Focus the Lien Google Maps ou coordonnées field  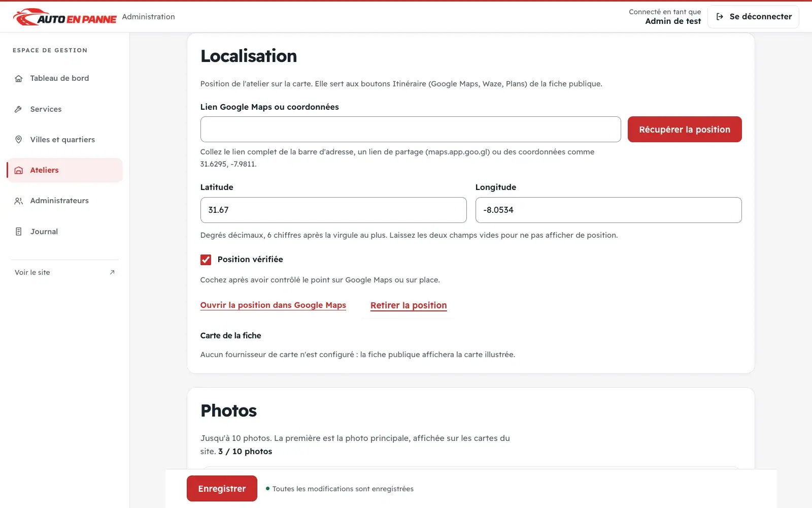[411, 130]
